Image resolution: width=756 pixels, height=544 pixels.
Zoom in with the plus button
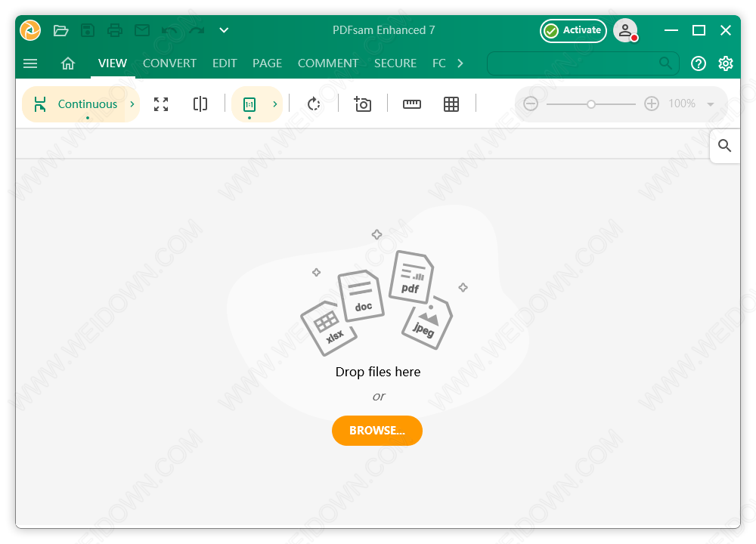click(x=652, y=104)
